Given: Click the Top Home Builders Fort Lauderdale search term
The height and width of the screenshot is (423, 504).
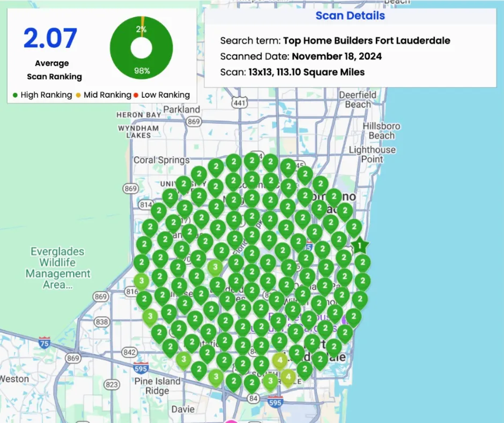Looking at the screenshot, I should click(366, 41).
